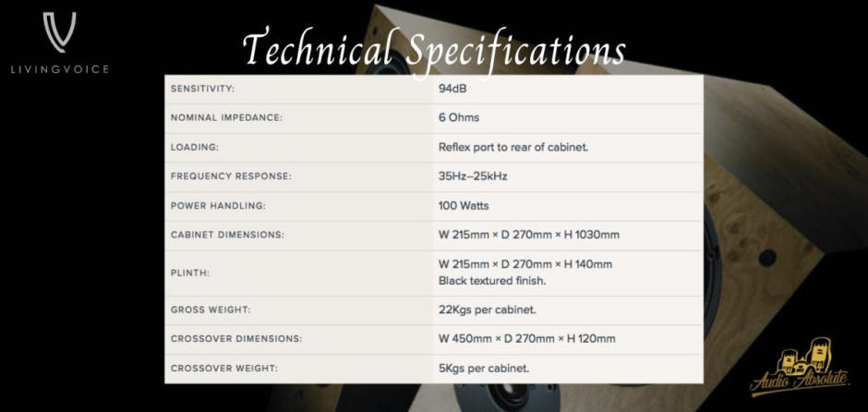The height and width of the screenshot is (412, 868).
Task: Select the 5Kgs per cabinet value
Action: [x=483, y=368]
